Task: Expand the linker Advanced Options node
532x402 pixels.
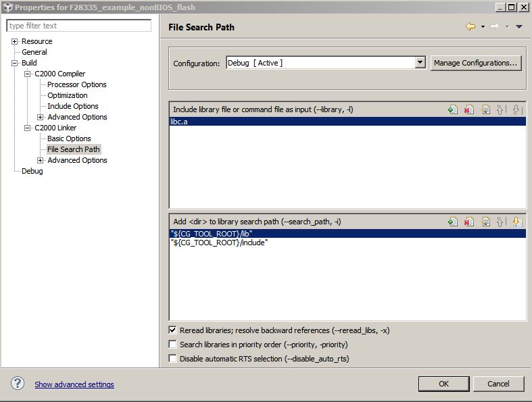Action: 40,160
